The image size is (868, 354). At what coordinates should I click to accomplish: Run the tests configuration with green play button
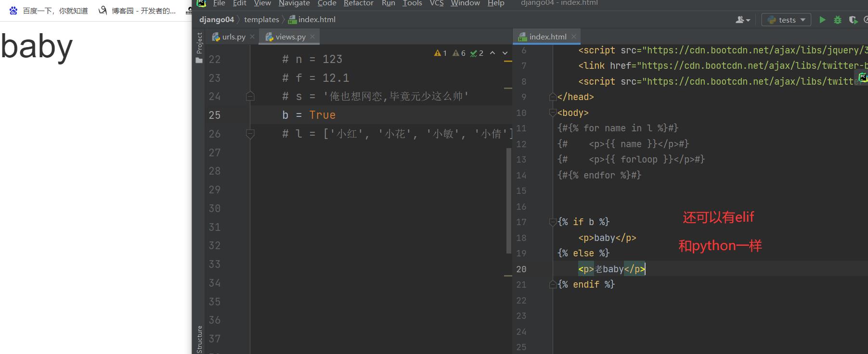[x=822, y=20]
